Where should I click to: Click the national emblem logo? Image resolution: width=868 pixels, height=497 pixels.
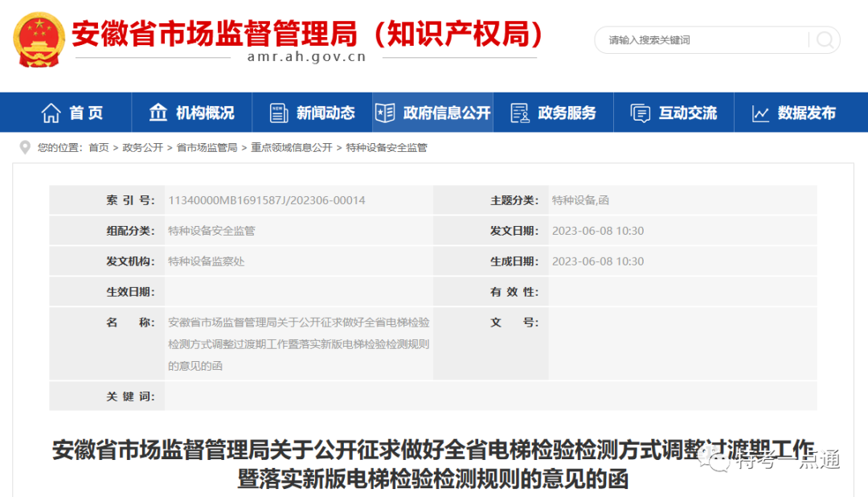[x=39, y=40]
